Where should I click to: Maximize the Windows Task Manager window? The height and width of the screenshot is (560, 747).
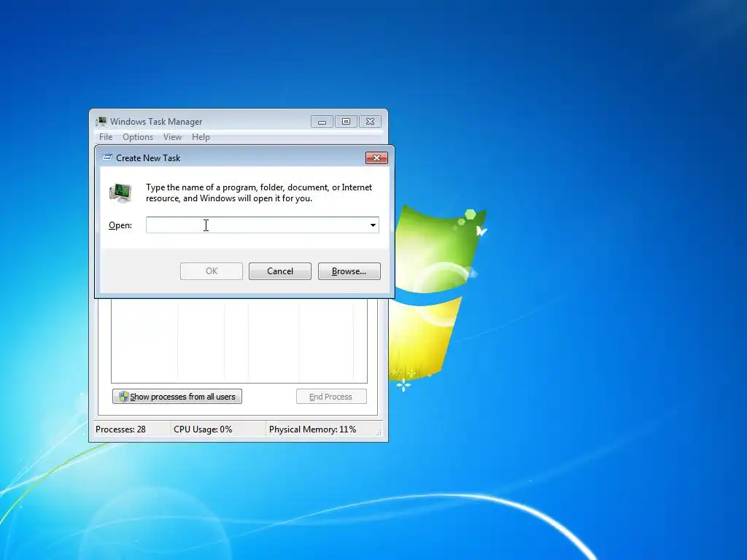(347, 122)
